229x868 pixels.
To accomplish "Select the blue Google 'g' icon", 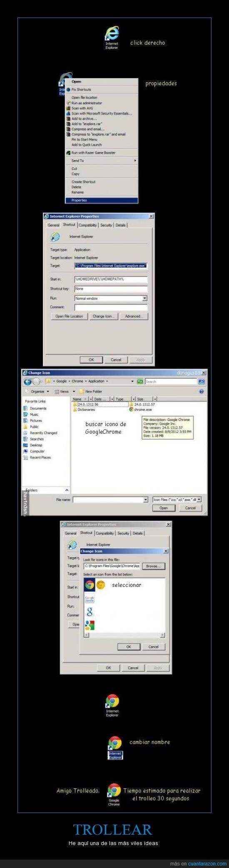I will [x=89, y=612].
